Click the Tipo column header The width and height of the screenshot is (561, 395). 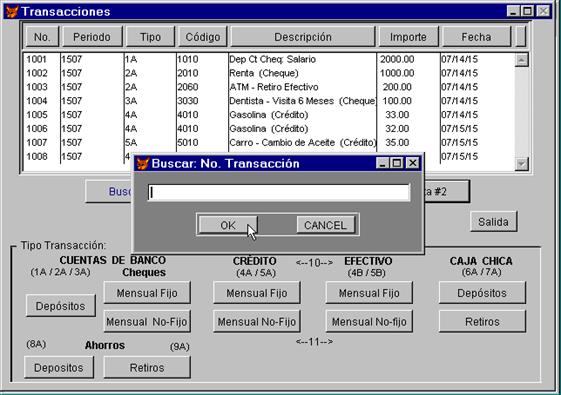point(150,37)
